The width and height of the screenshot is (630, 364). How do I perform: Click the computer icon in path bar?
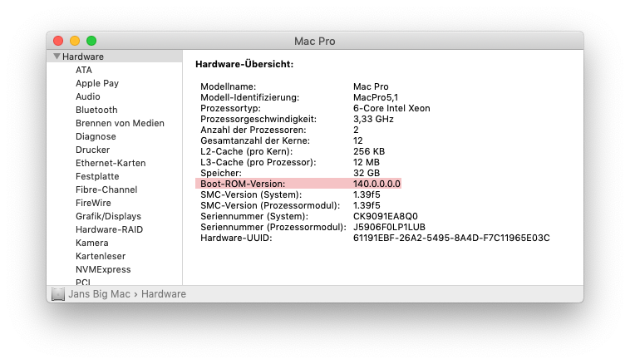[58, 294]
